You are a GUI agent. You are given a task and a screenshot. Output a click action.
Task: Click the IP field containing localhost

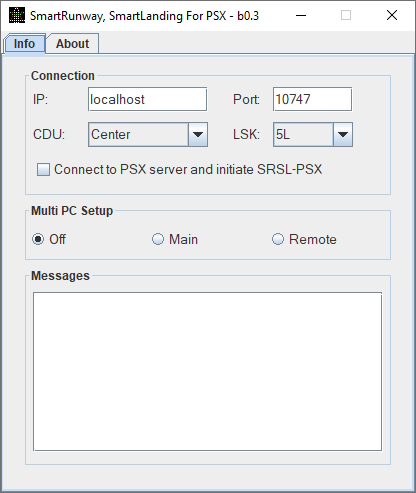pyautogui.click(x=147, y=99)
